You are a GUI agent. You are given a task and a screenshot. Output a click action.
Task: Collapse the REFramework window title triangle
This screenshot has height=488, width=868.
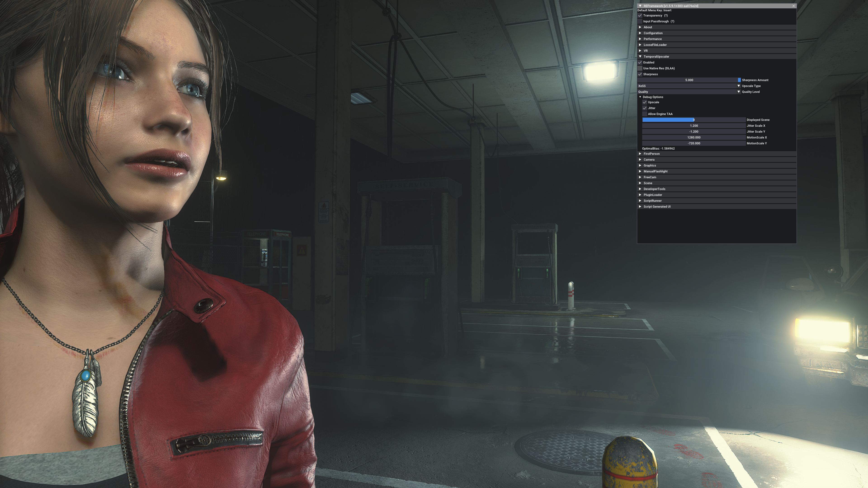tap(640, 6)
